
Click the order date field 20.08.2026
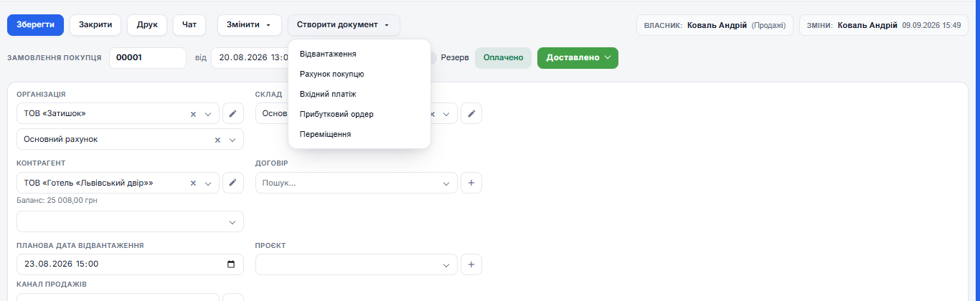click(x=250, y=58)
